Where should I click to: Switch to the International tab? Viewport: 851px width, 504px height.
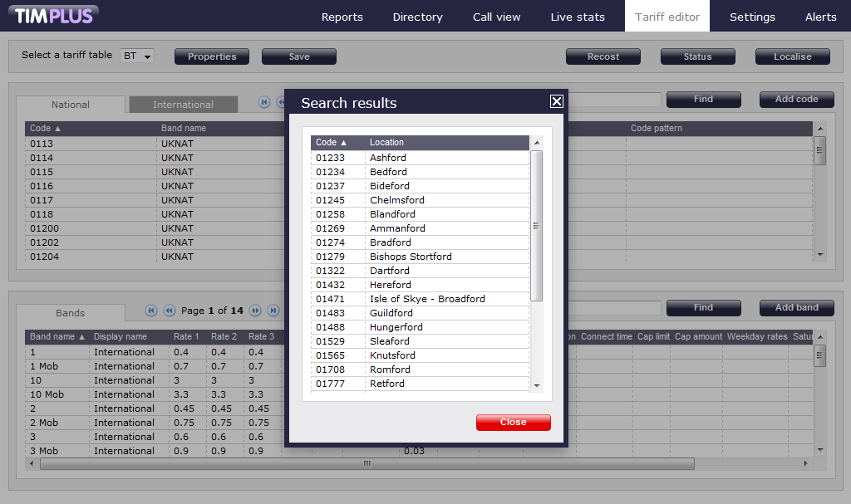pos(183,105)
